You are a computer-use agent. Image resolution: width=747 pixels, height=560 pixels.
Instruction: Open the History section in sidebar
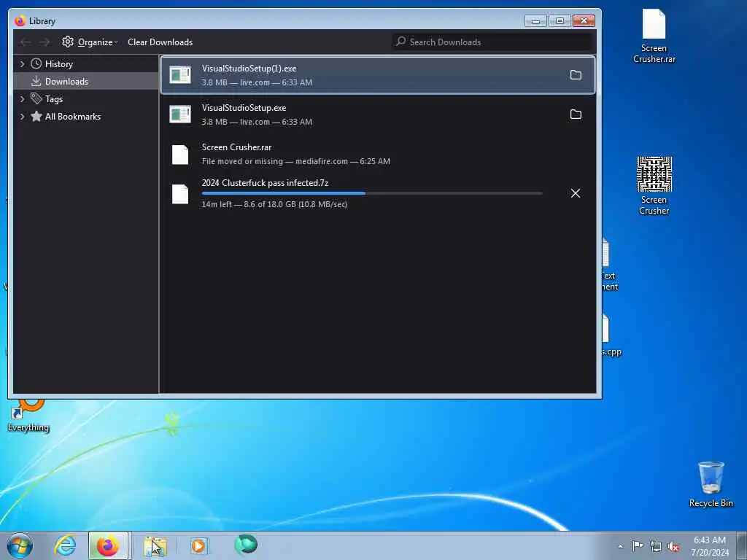(x=58, y=64)
